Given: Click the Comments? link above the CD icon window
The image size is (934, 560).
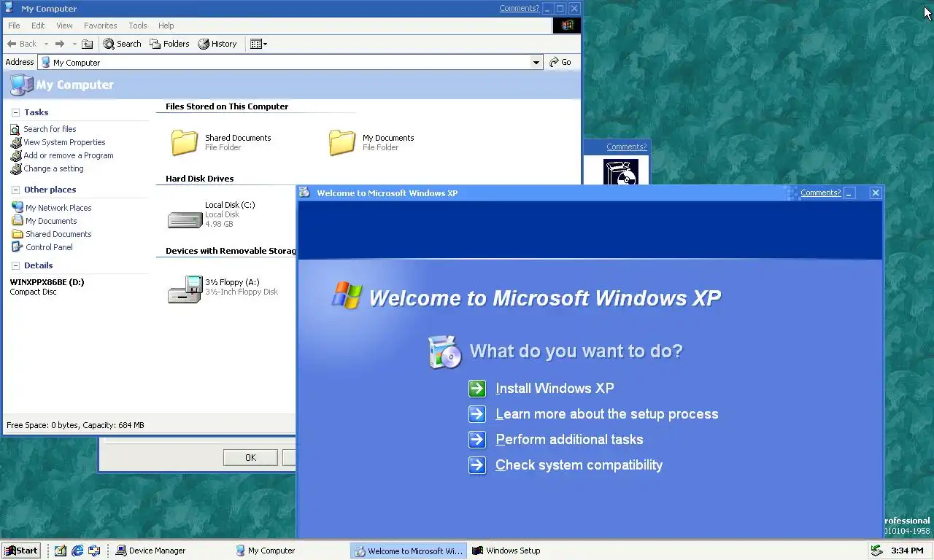Looking at the screenshot, I should coord(626,147).
